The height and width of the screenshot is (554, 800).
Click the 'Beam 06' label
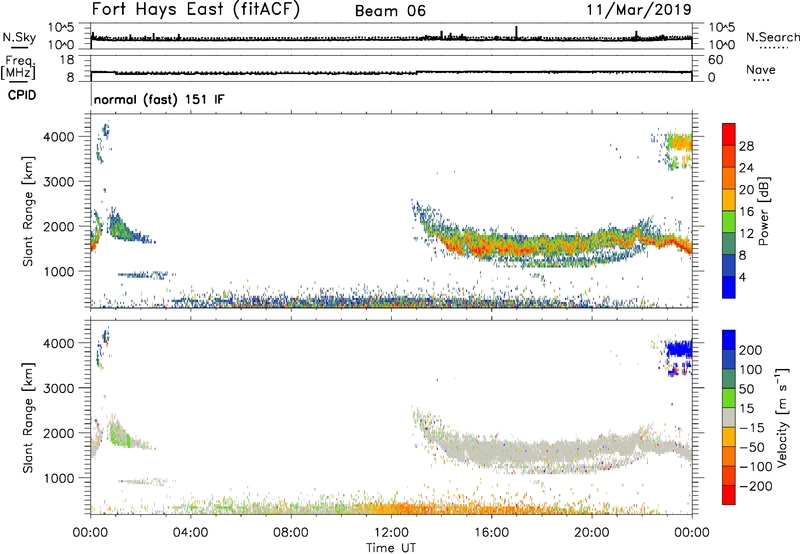(390, 11)
